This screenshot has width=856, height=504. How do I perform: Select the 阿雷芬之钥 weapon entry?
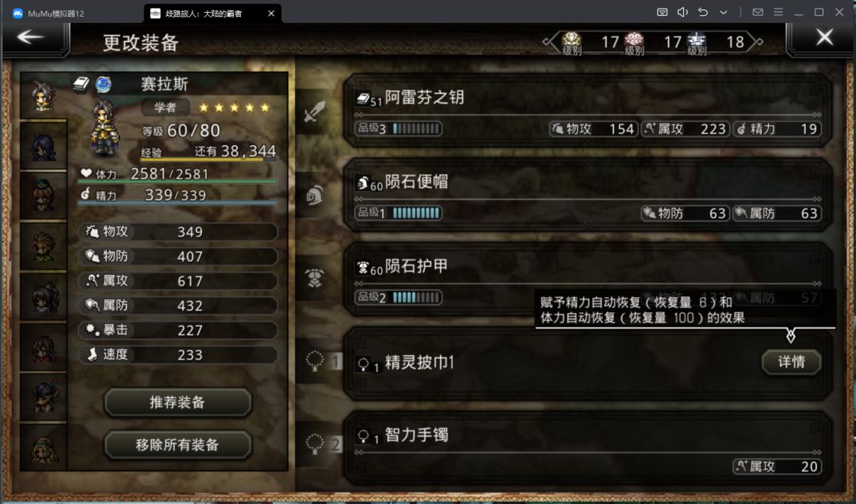pos(587,112)
